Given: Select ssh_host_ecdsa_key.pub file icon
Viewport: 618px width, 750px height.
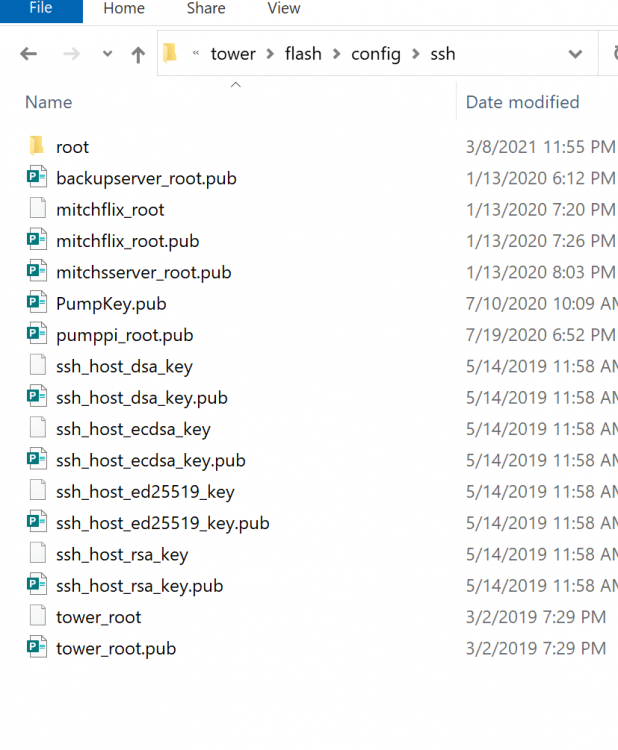Looking at the screenshot, I should [x=37, y=459].
